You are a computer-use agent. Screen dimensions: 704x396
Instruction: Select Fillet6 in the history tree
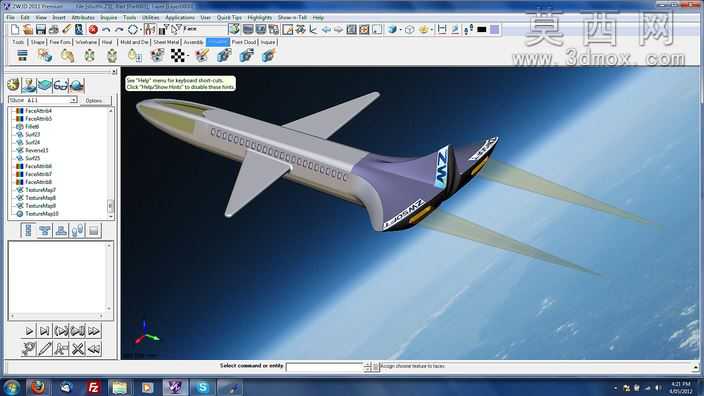click(32, 127)
